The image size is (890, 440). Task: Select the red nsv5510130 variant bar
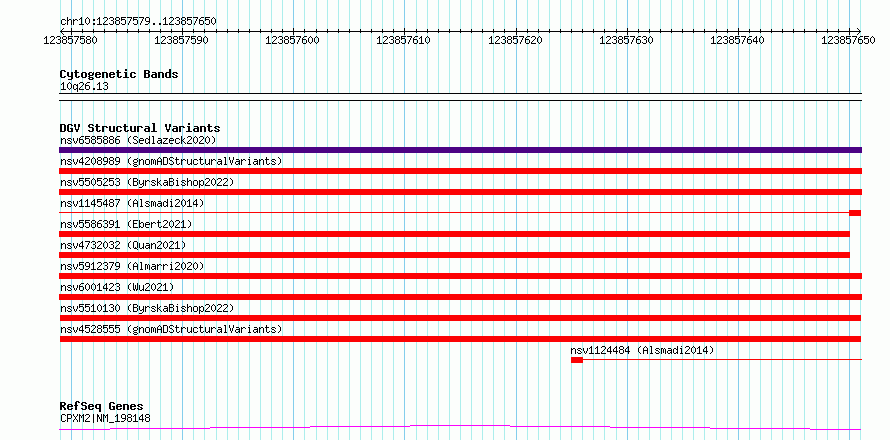(x=460, y=318)
